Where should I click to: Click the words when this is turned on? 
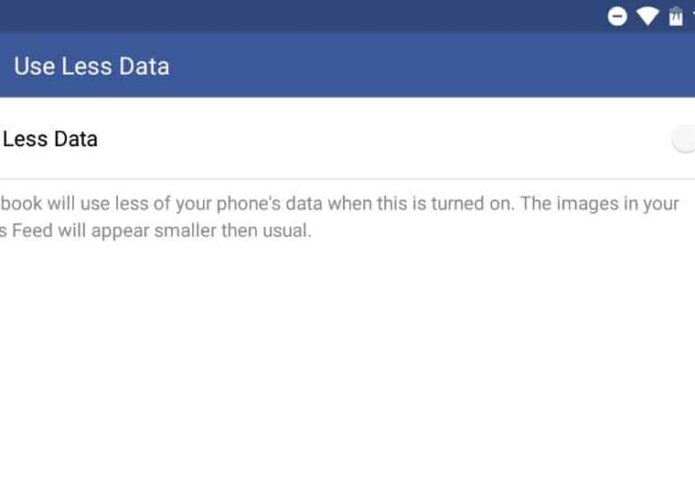point(421,204)
